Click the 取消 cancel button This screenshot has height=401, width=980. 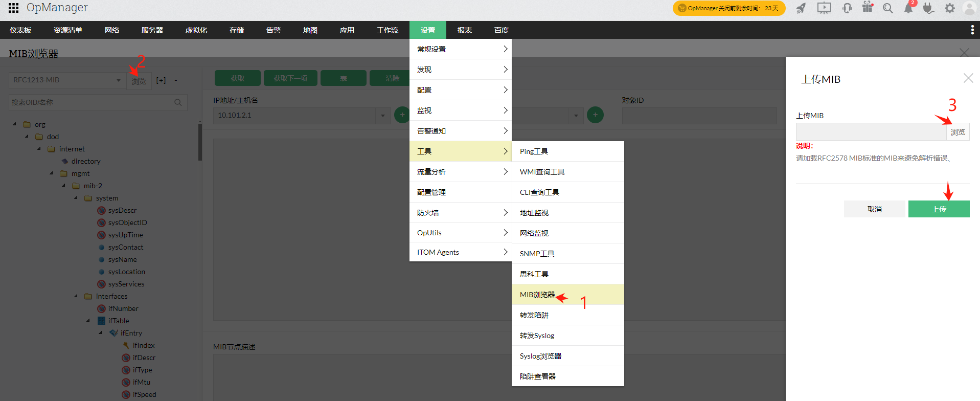(875, 209)
